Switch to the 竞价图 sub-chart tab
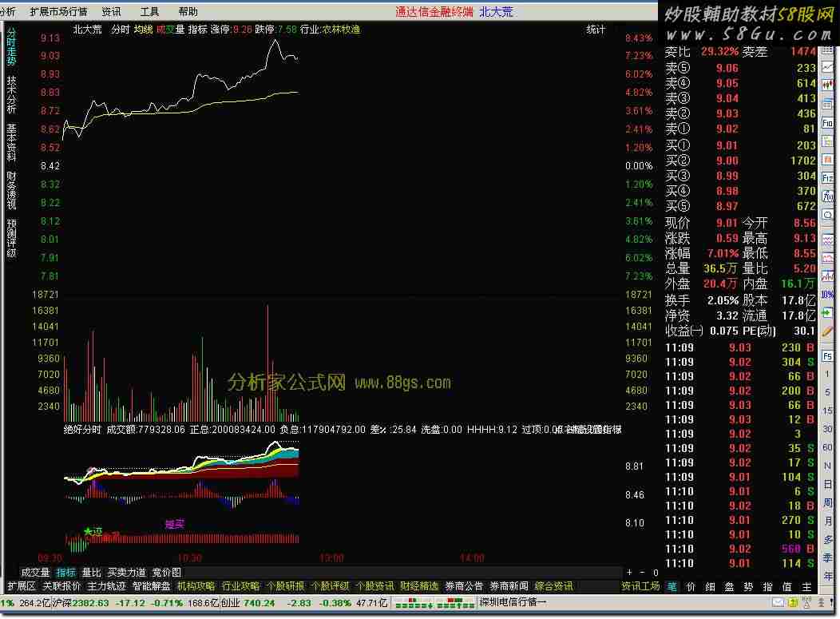This screenshot has width=840, height=619. point(167,573)
